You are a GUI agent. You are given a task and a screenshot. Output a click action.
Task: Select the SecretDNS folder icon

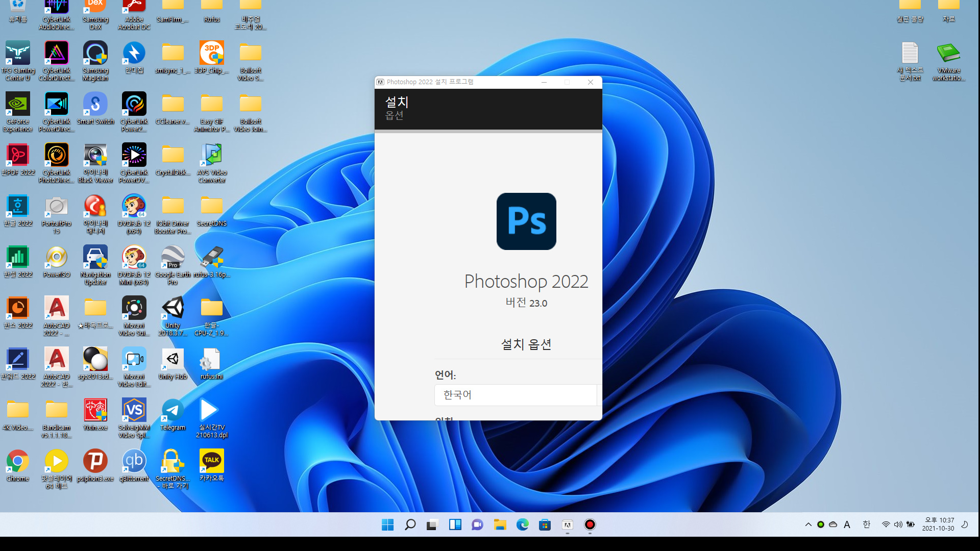coord(212,210)
